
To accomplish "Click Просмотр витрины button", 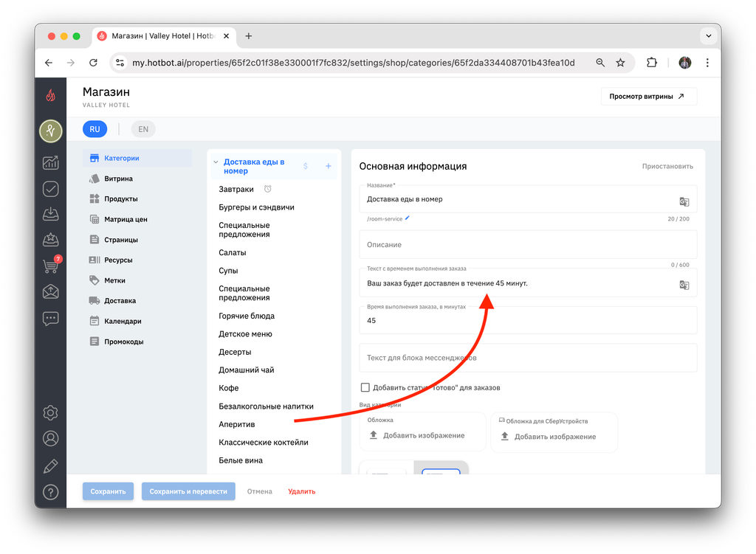I will pos(648,97).
